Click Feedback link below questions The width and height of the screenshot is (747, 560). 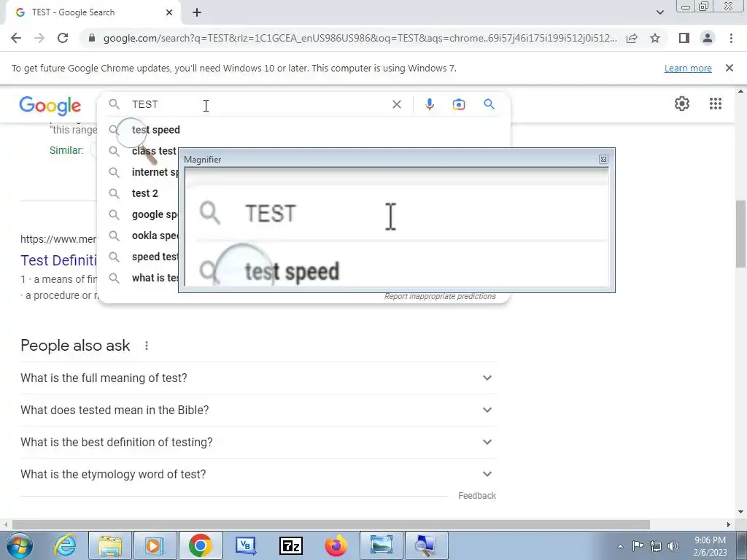click(x=477, y=496)
